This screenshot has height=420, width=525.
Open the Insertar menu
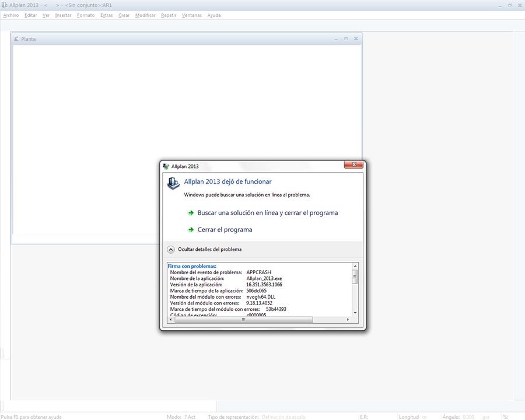pyautogui.click(x=63, y=15)
